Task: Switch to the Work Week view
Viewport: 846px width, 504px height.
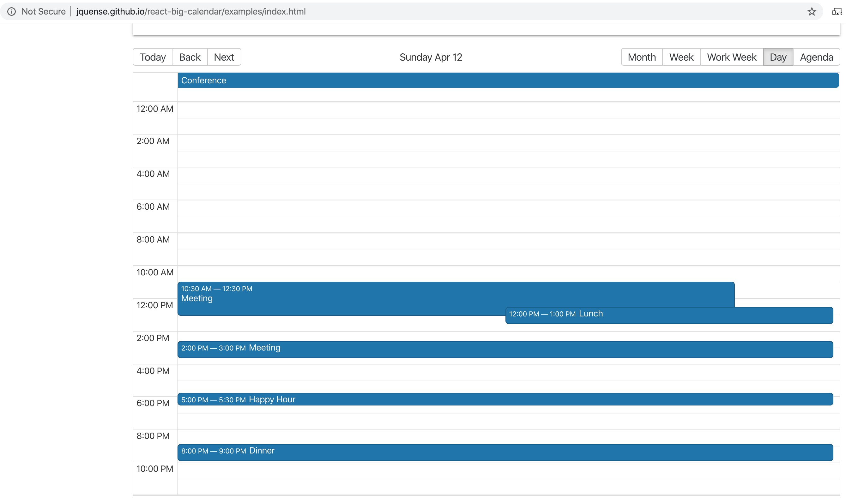Action: point(731,57)
